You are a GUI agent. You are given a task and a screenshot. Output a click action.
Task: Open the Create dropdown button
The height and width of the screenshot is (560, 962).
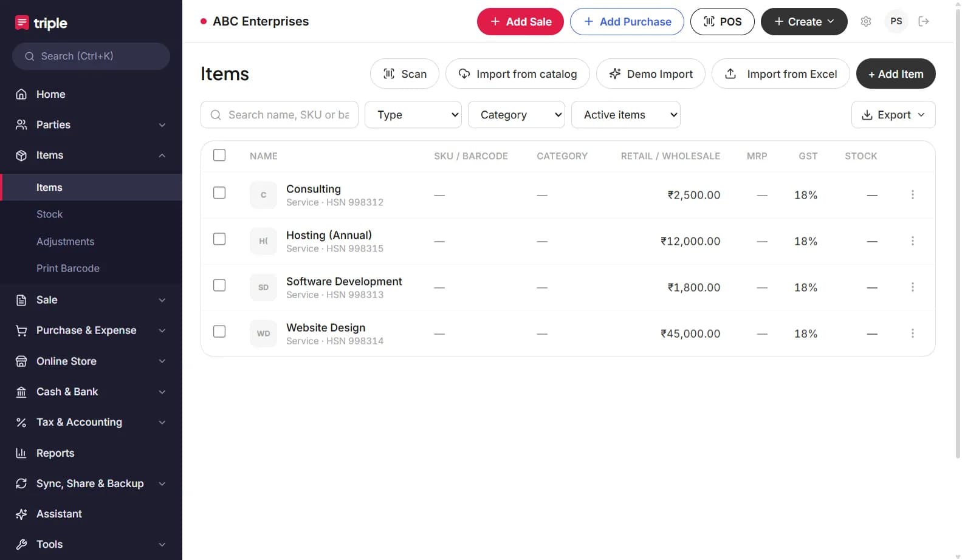pyautogui.click(x=804, y=21)
